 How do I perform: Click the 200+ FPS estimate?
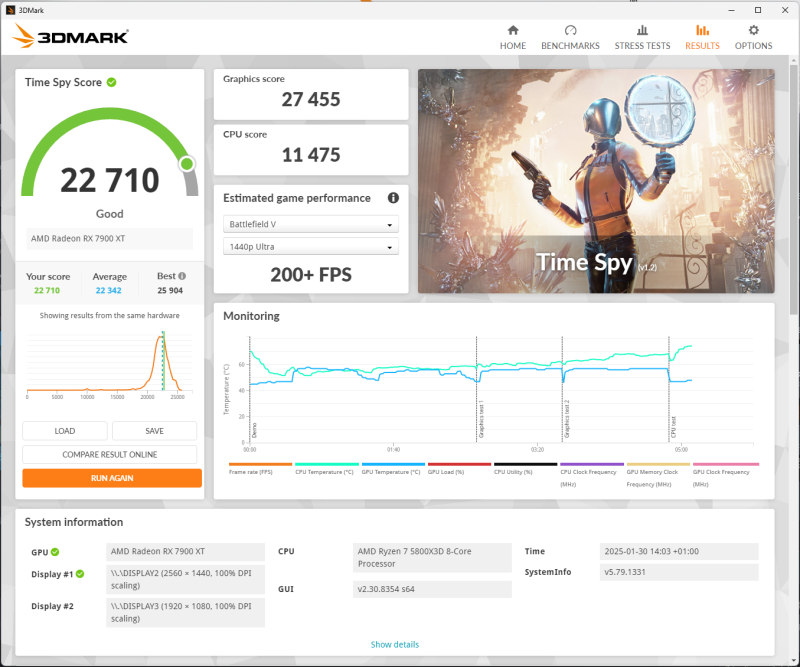pyautogui.click(x=311, y=275)
